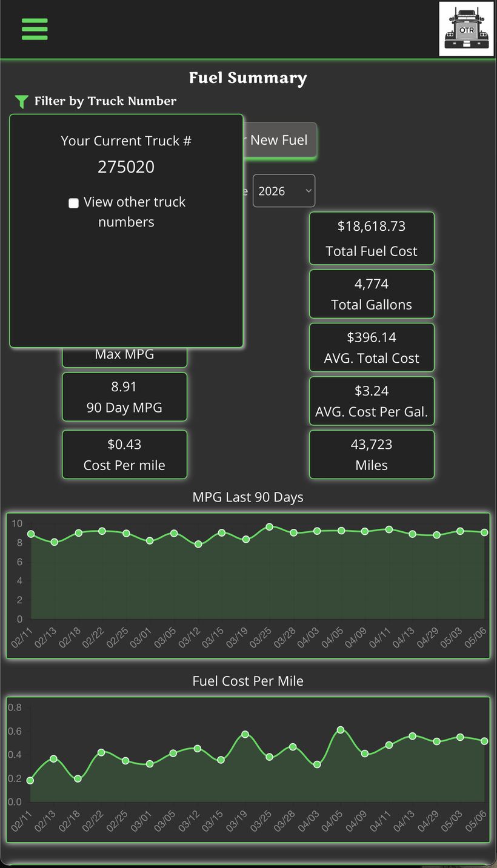Click the MPG Last 90 Days title
The height and width of the screenshot is (868, 497).
pyautogui.click(x=248, y=497)
